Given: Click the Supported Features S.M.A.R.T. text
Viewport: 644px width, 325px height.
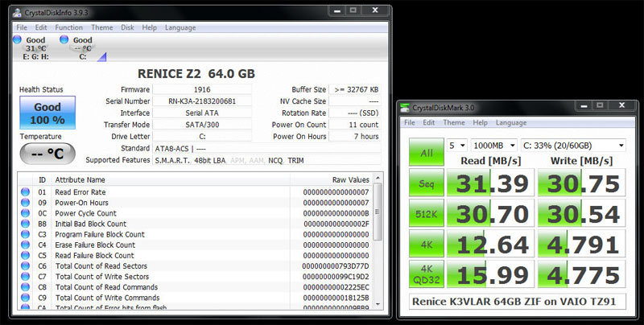Looking at the screenshot, I should (x=172, y=160).
